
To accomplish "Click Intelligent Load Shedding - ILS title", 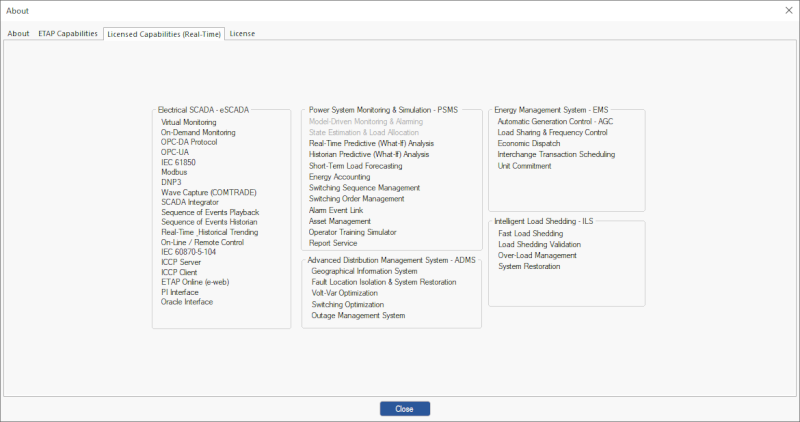I will pyautogui.click(x=543, y=221).
